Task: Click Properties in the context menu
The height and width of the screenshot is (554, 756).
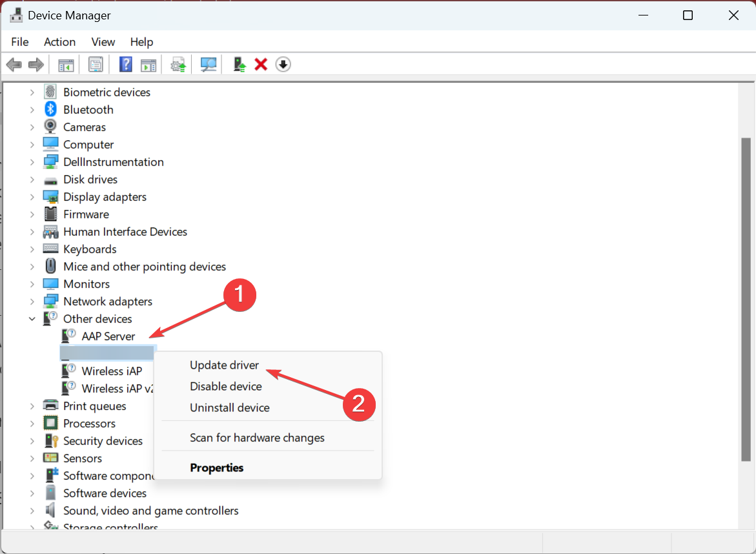Action: click(x=216, y=467)
